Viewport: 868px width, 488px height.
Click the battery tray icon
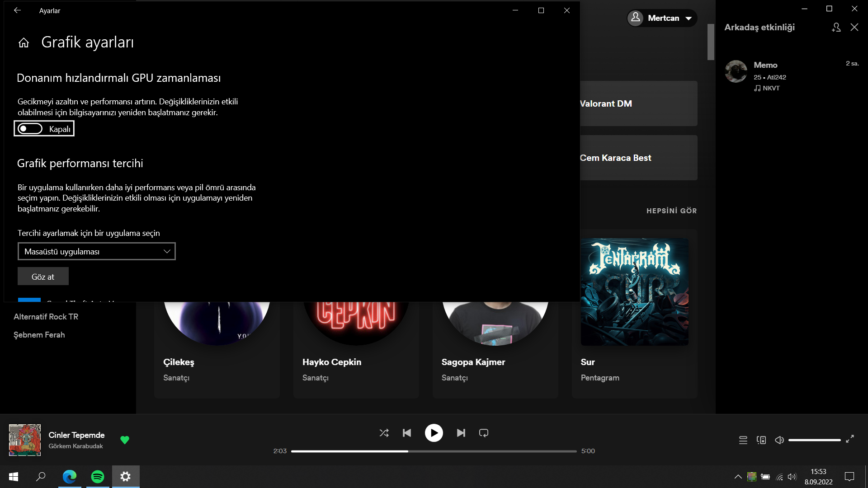[x=765, y=477]
